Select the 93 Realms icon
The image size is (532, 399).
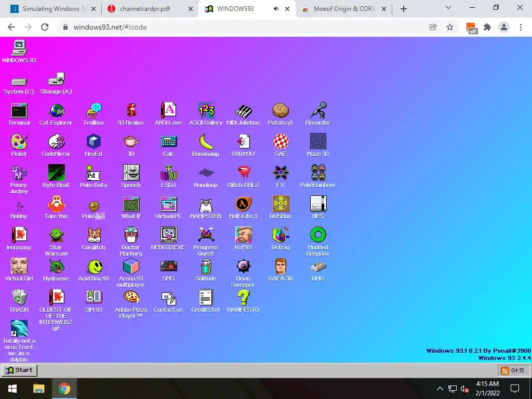coord(131,114)
